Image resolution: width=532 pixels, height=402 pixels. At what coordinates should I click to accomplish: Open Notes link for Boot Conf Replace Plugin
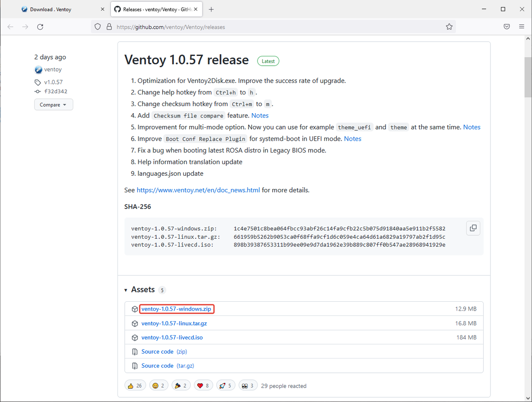pyautogui.click(x=352, y=138)
